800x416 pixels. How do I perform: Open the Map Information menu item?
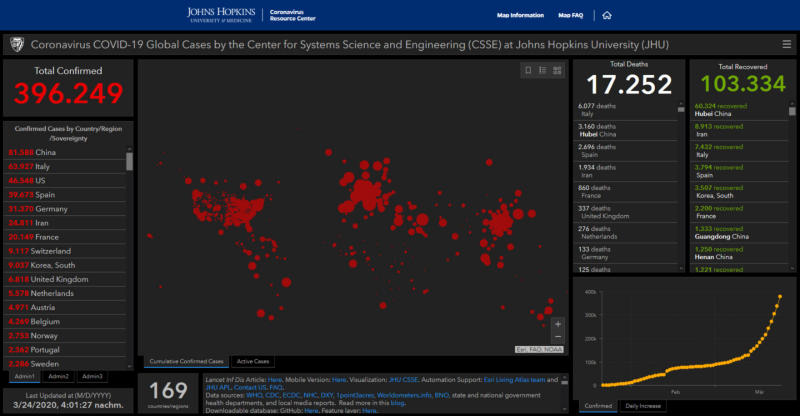520,15
